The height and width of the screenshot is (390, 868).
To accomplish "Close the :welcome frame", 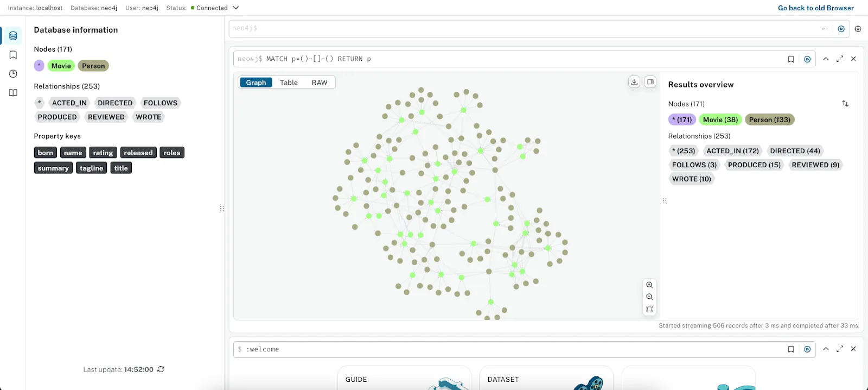I will tap(853, 349).
